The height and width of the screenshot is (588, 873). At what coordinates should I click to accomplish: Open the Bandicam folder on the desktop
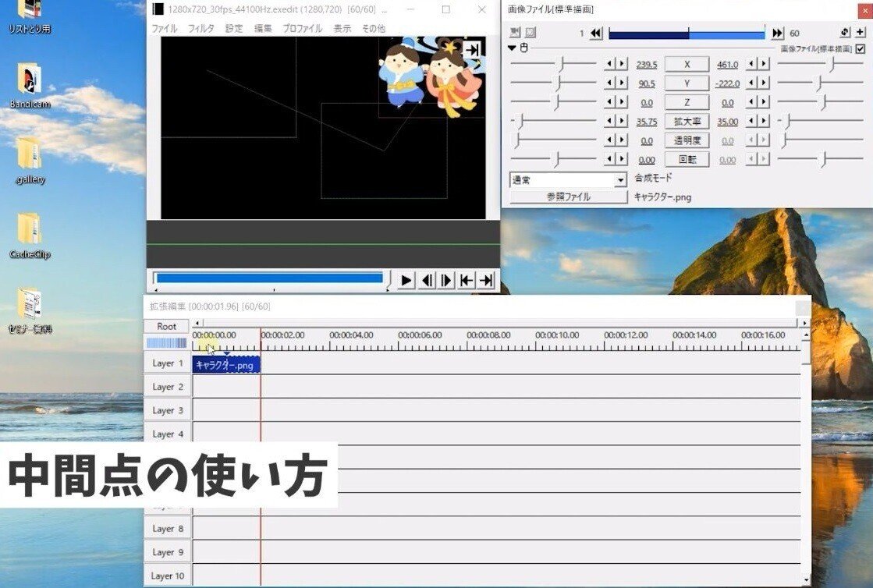pyautogui.click(x=28, y=78)
